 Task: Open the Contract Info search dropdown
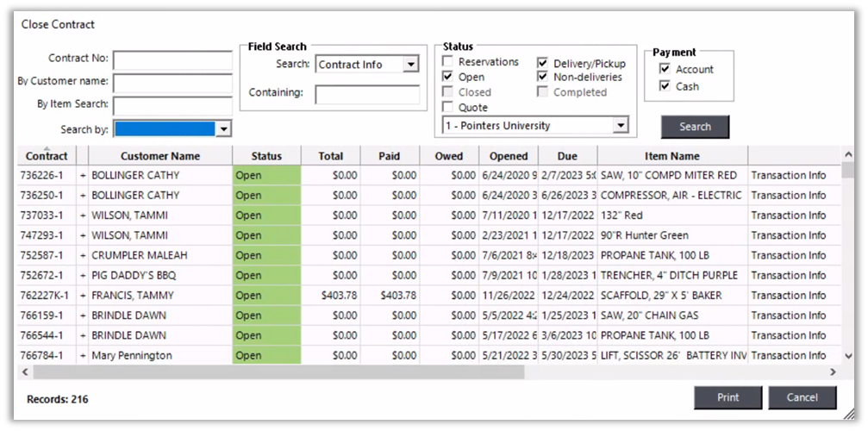coord(410,65)
